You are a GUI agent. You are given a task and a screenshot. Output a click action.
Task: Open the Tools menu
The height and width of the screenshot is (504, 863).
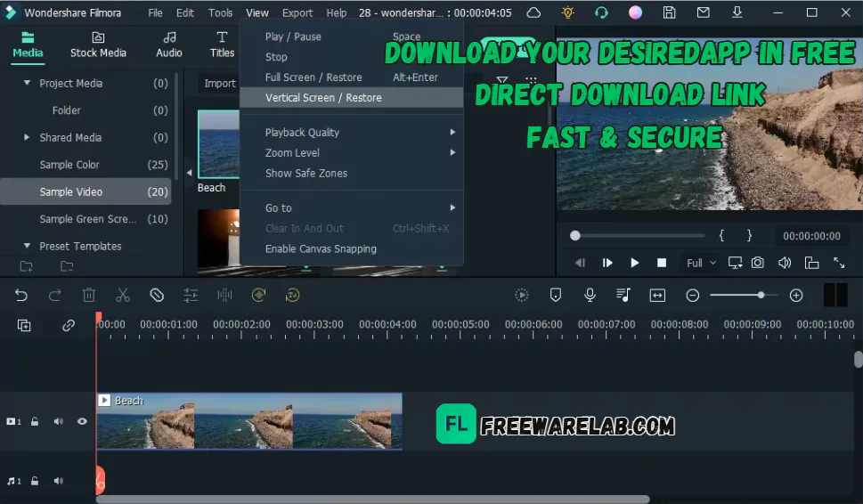(220, 12)
